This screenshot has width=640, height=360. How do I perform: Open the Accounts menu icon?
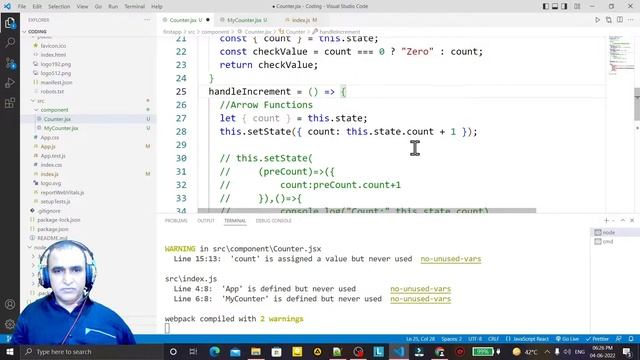(x=10, y=304)
